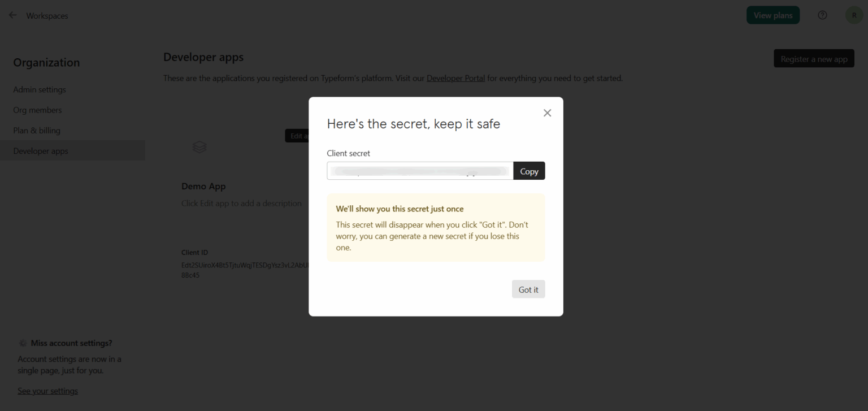Copy the client secret
868x411 pixels.
coord(529,171)
